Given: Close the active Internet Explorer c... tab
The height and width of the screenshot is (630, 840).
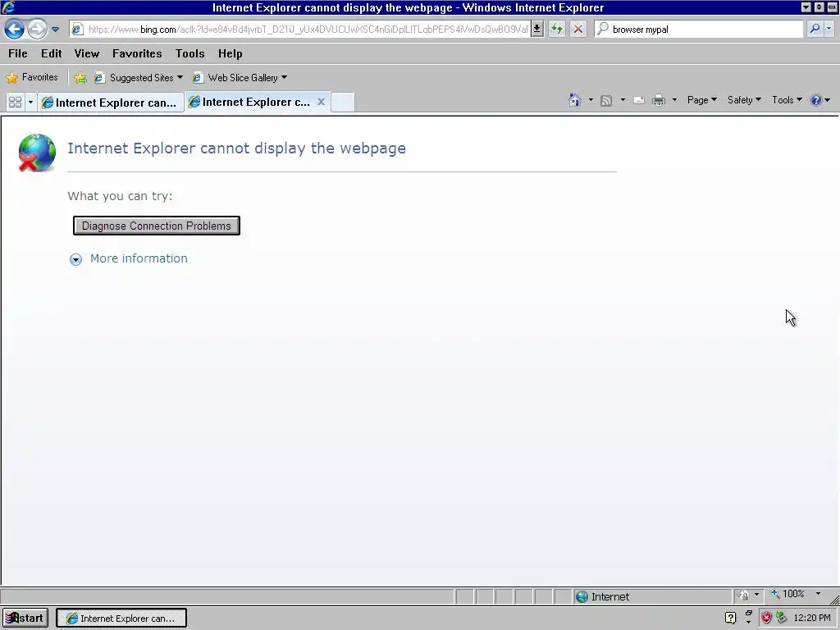Looking at the screenshot, I should (x=321, y=102).
